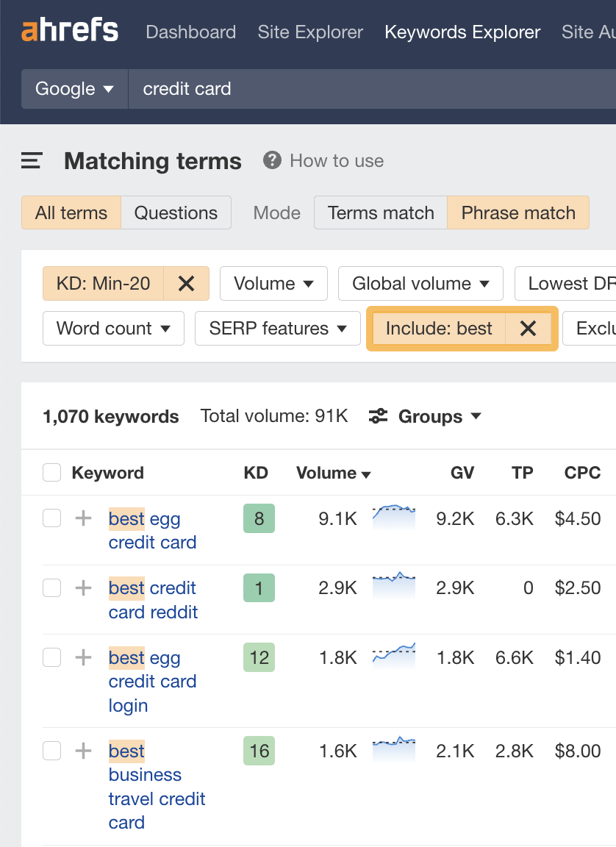Open the Volume filter dropdown
This screenshot has width=616, height=847.
[x=273, y=283]
